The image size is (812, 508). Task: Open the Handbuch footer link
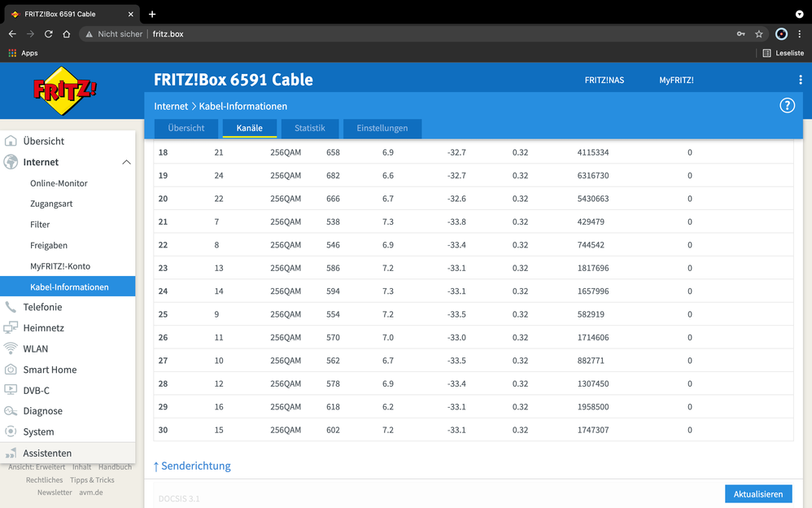coord(115,467)
